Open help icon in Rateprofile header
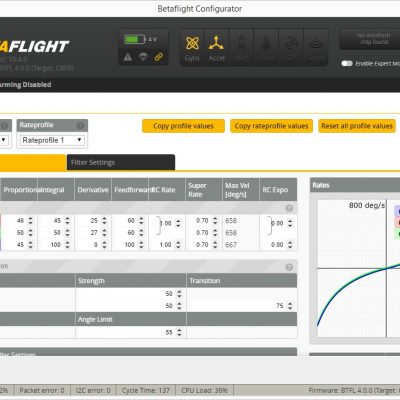The height and width of the screenshot is (400, 400). pyautogui.click(x=80, y=125)
